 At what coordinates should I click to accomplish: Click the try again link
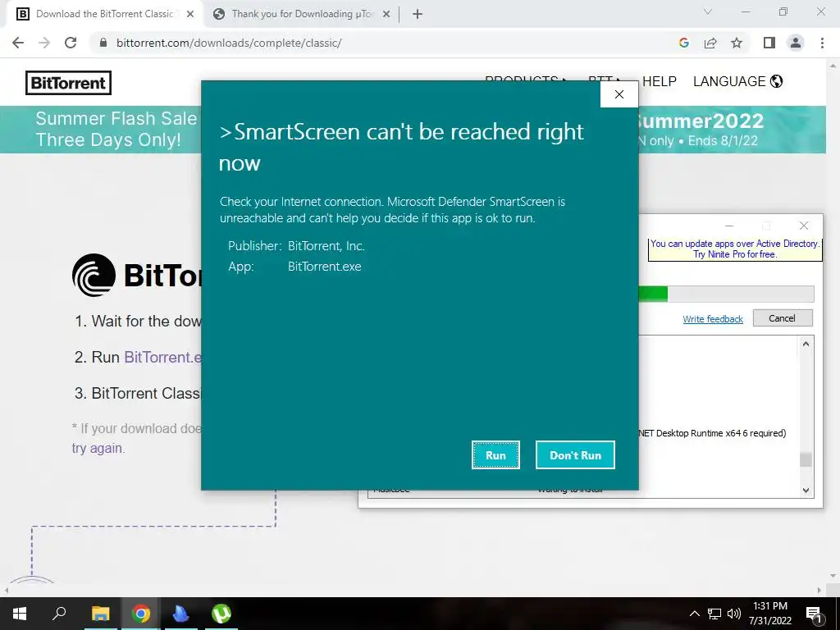click(97, 449)
